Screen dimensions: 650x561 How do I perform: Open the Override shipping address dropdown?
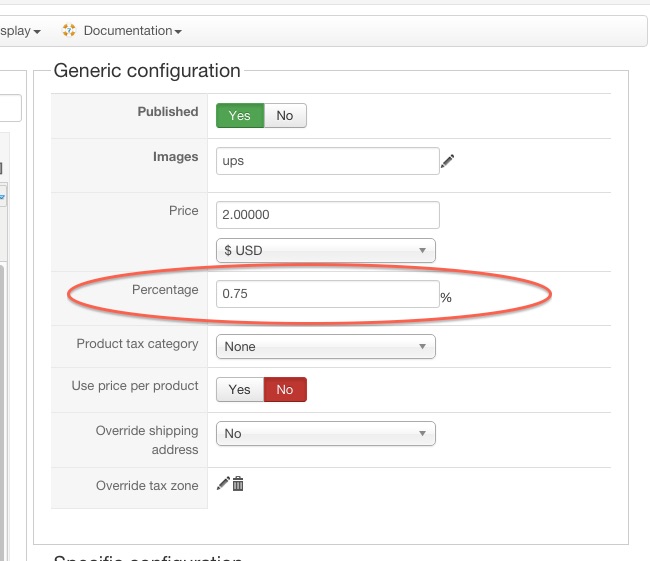(326, 434)
